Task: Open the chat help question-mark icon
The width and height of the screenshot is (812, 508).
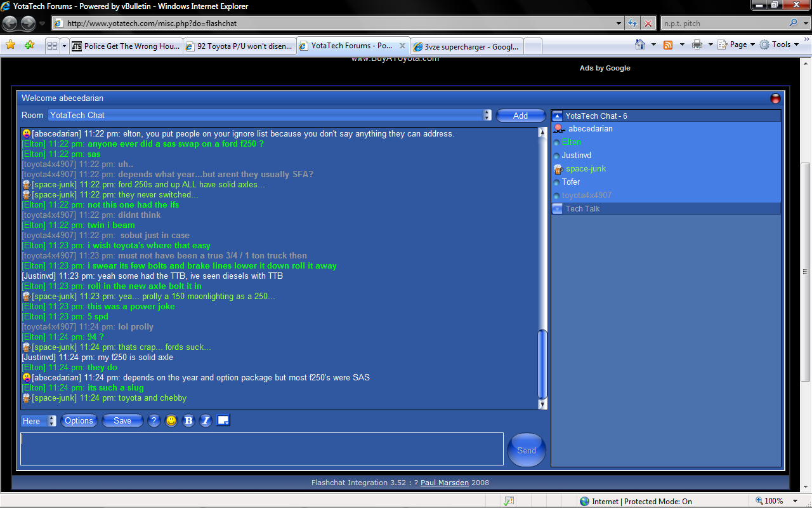Action: tap(154, 420)
